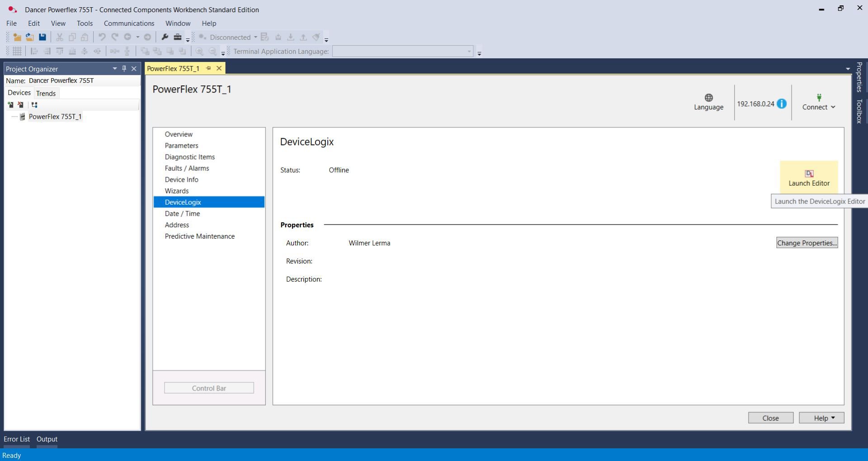This screenshot has width=868, height=461.
Task: Open the document tabs list dropdown arrow
Action: tap(848, 69)
